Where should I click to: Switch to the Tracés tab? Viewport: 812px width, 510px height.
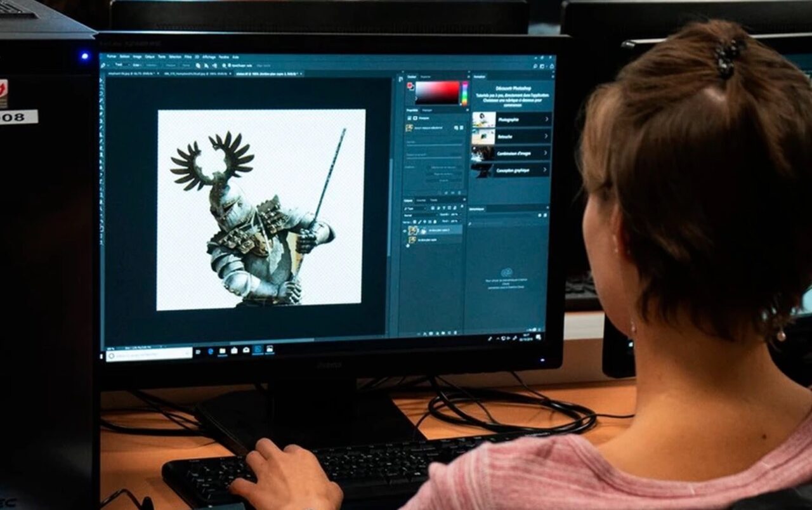tap(434, 200)
